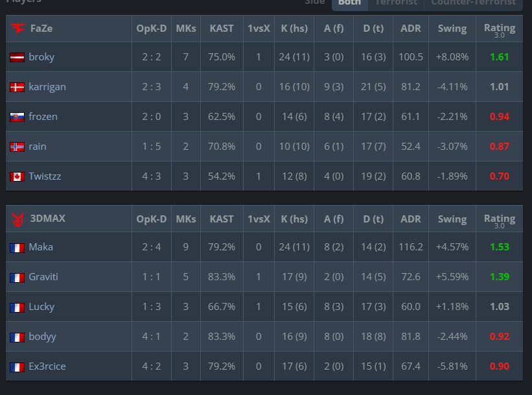Click Twistzz's Canadian flag icon
Screen dimensions: 532x395
coord(17,176)
